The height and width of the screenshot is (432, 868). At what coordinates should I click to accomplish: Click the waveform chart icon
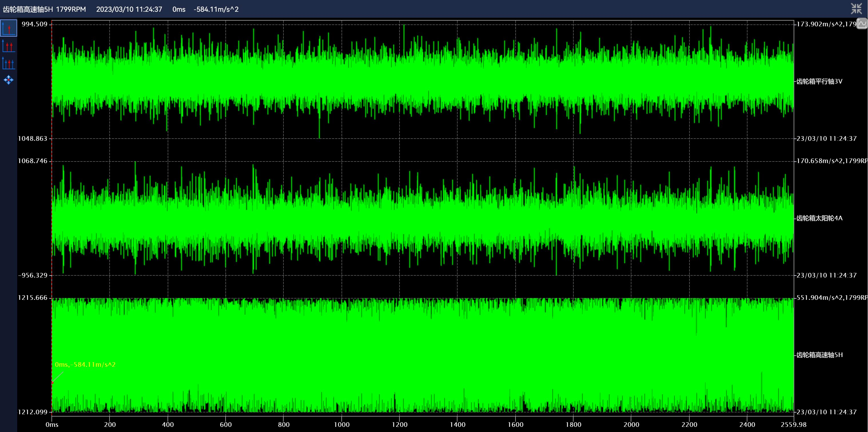tap(862, 24)
